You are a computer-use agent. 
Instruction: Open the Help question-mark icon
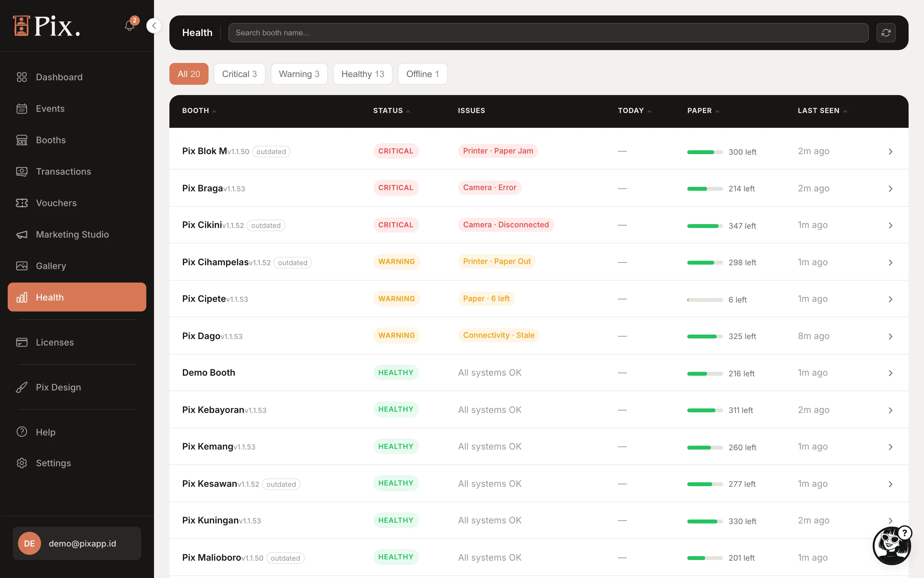coord(22,432)
